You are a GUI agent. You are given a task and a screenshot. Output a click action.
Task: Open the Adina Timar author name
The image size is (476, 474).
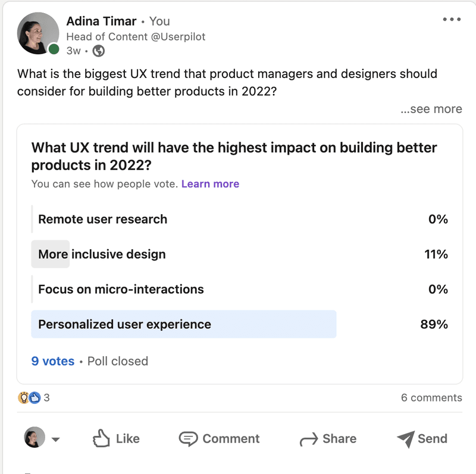pos(101,21)
